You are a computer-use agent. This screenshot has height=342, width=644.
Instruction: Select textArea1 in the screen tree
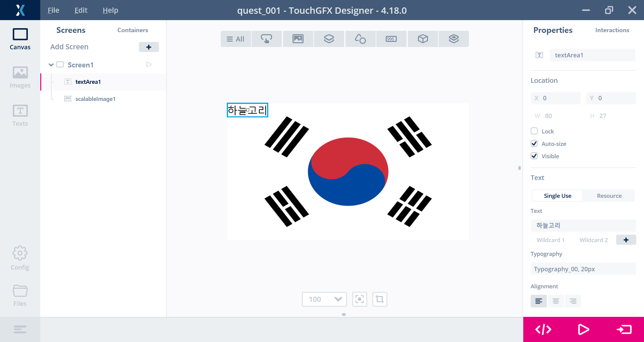[103, 82]
